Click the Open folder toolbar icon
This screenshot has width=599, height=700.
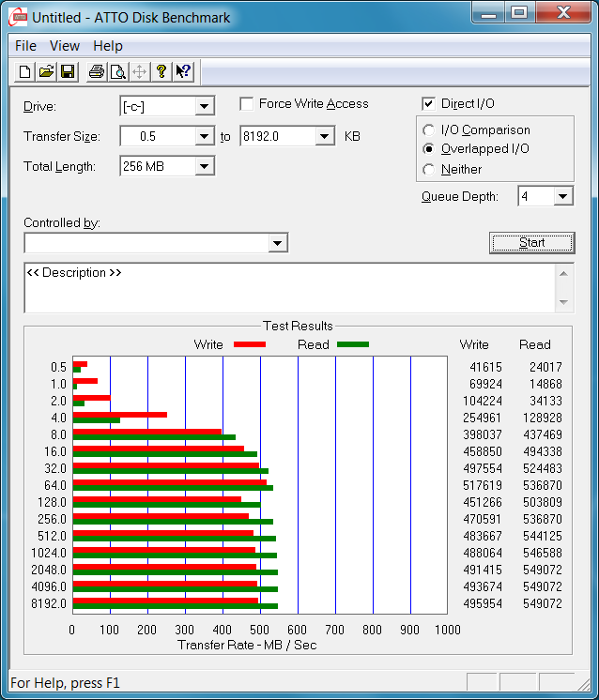46,71
